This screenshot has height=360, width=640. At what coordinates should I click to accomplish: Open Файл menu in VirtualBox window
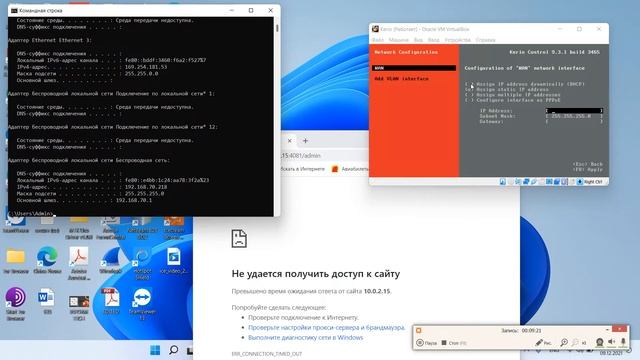pyautogui.click(x=378, y=40)
